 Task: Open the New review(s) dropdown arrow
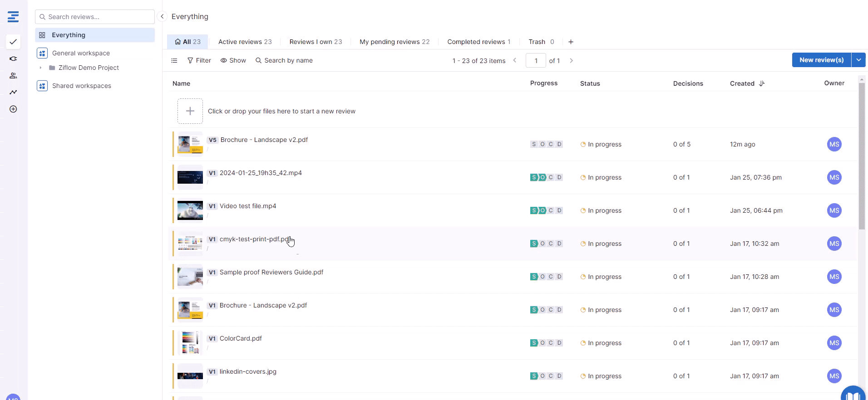(x=858, y=60)
